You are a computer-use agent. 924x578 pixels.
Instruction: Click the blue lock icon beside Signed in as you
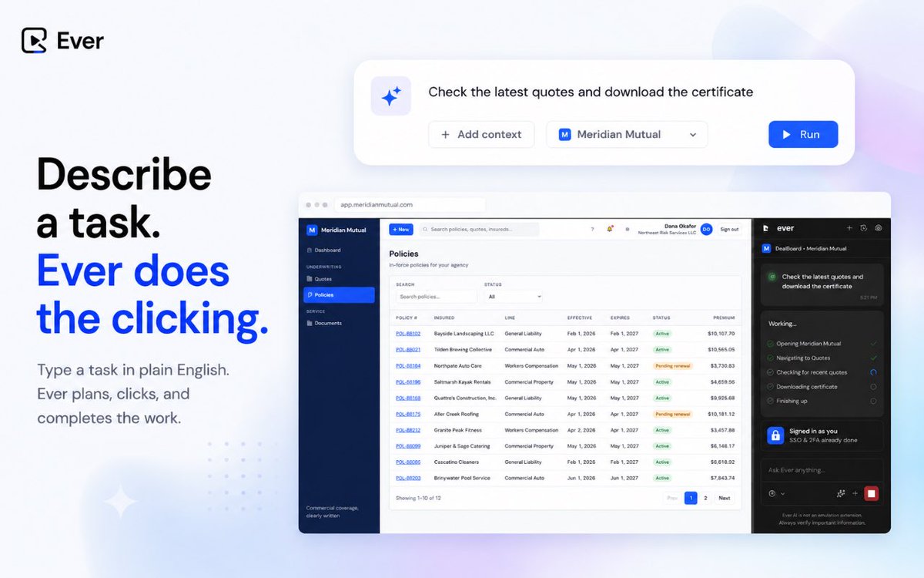[775, 435]
